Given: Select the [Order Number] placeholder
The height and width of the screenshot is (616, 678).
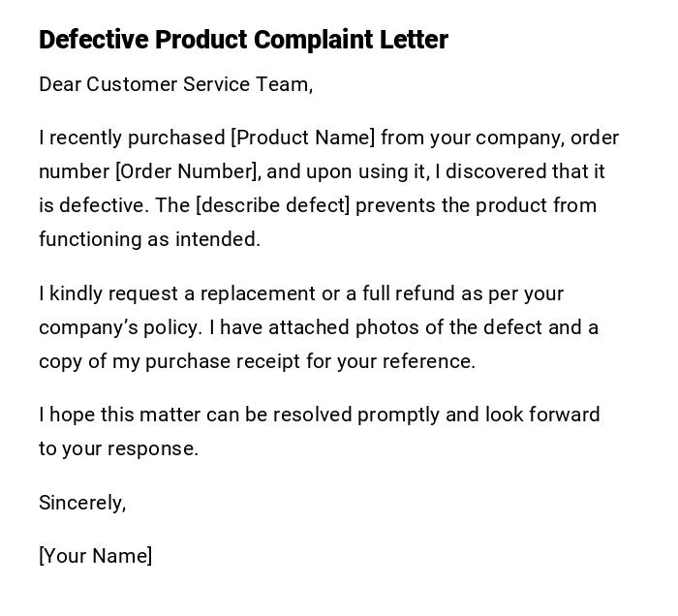Looking at the screenshot, I should tap(187, 171).
